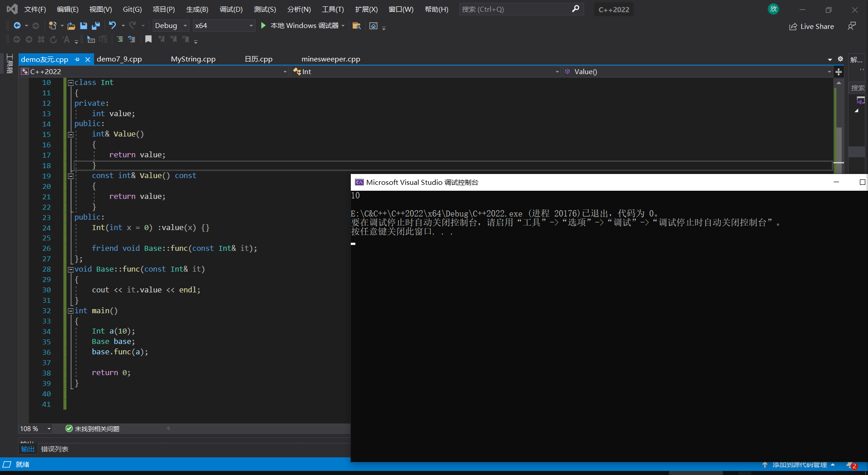
Task: Click the feedback person icon at top right
Action: point(852,26)
